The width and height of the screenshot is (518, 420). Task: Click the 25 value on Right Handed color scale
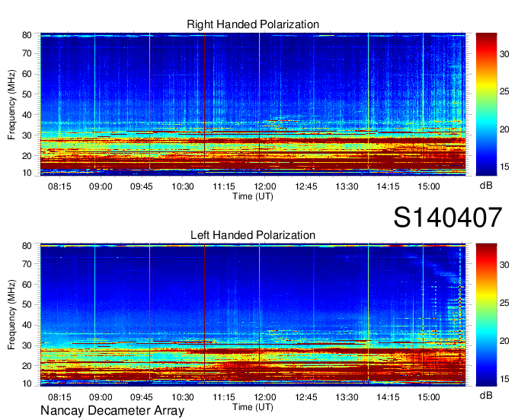504,91
